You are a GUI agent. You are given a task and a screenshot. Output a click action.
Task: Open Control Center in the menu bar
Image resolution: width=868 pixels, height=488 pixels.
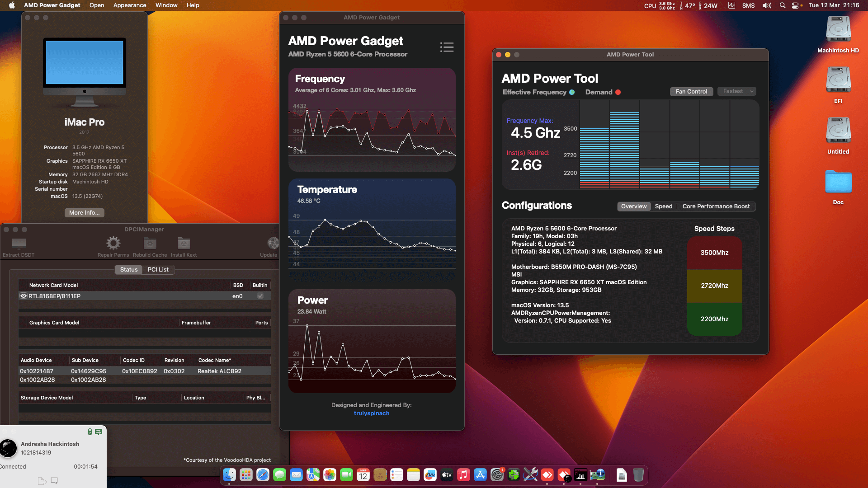point(796,5)
